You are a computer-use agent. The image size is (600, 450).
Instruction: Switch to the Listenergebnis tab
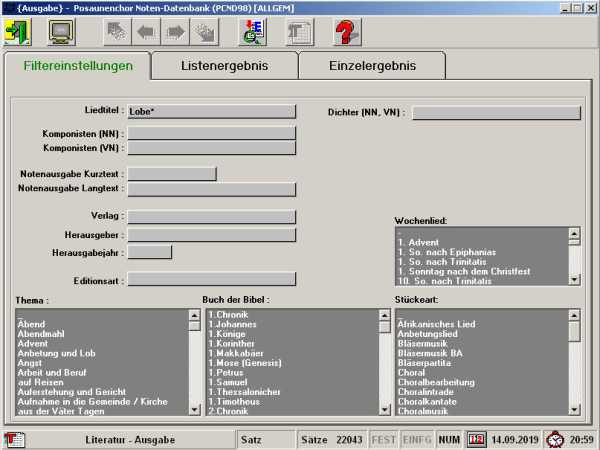pos(224,66)
